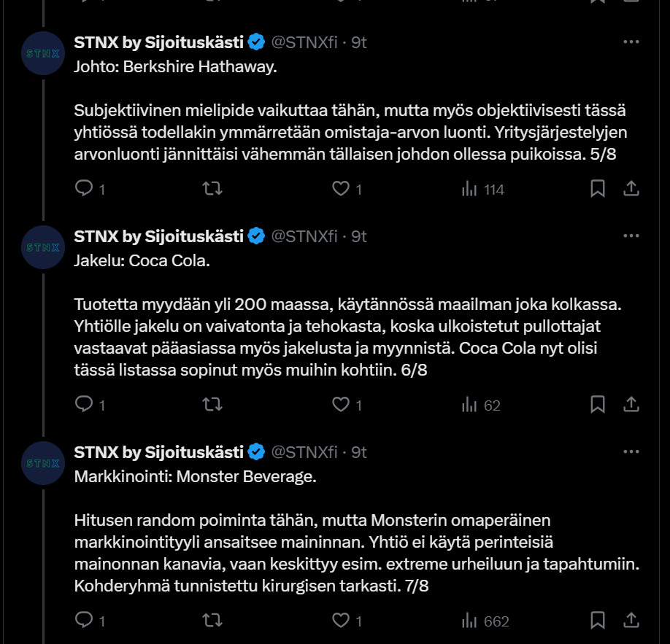Open STNX profile name on Coca Cola tweet

(x=158, y=236)
